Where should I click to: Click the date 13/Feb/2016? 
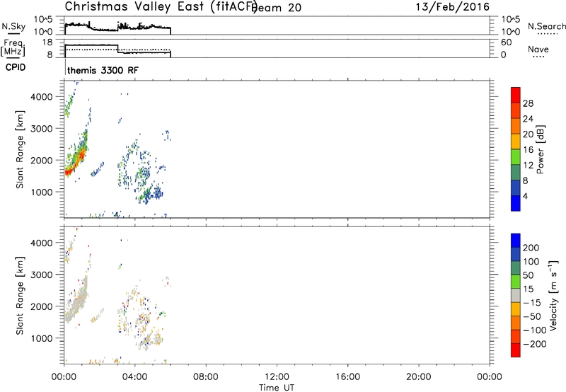453,6
